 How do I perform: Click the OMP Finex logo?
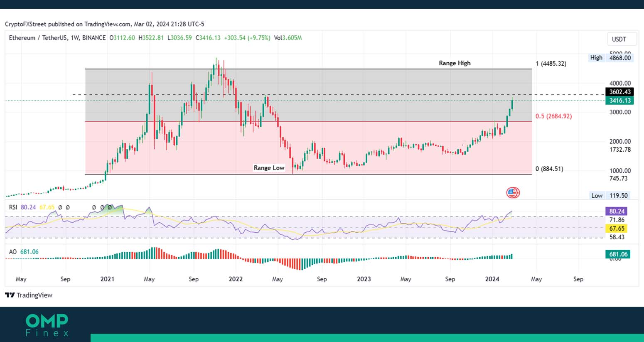click(47, 325)
